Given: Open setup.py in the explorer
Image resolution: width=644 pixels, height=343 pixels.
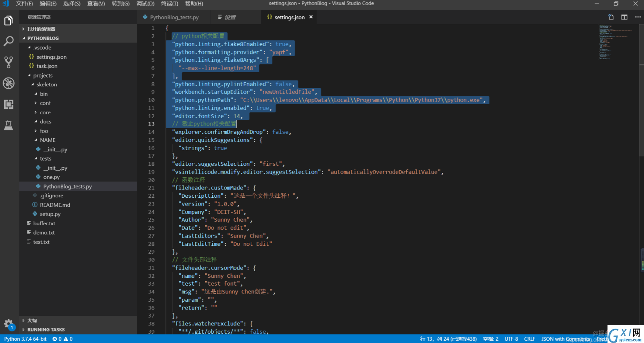Looking at the screenshot, I should (x=50, y=214).
